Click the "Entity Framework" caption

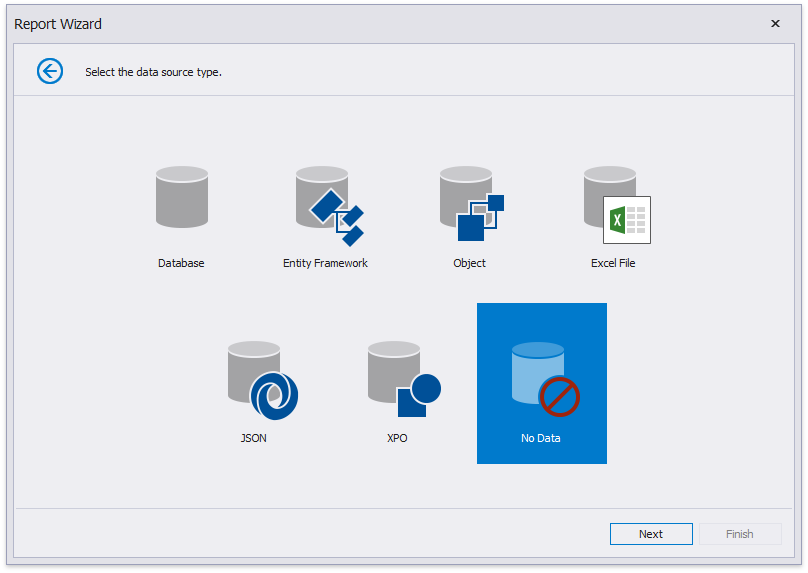[325, 263]
